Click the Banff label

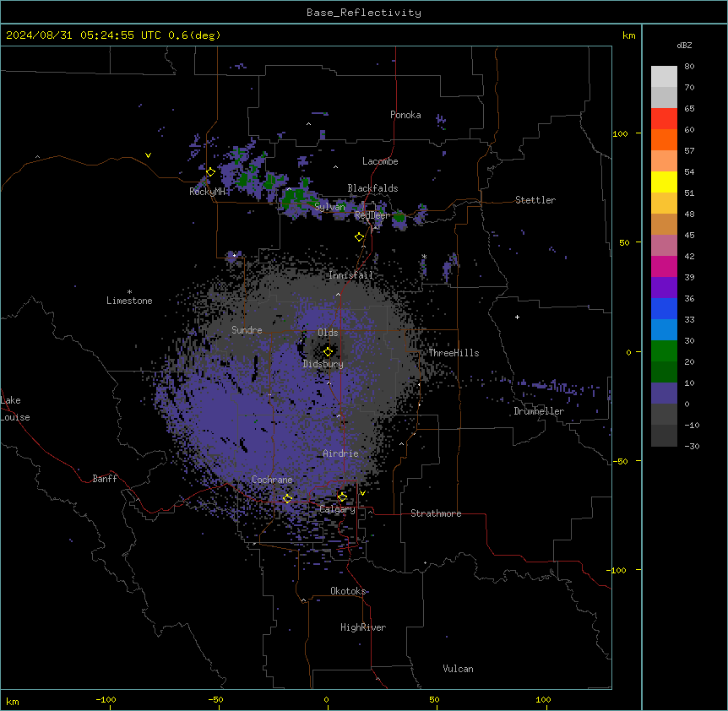tap(105, 479)
